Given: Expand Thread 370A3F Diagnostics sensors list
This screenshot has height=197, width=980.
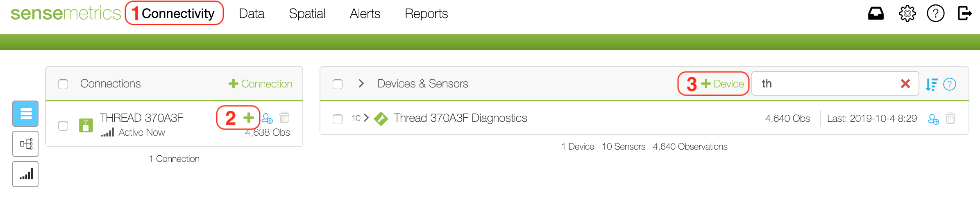Looking at the screenshot, I should [x=366, y=118].
